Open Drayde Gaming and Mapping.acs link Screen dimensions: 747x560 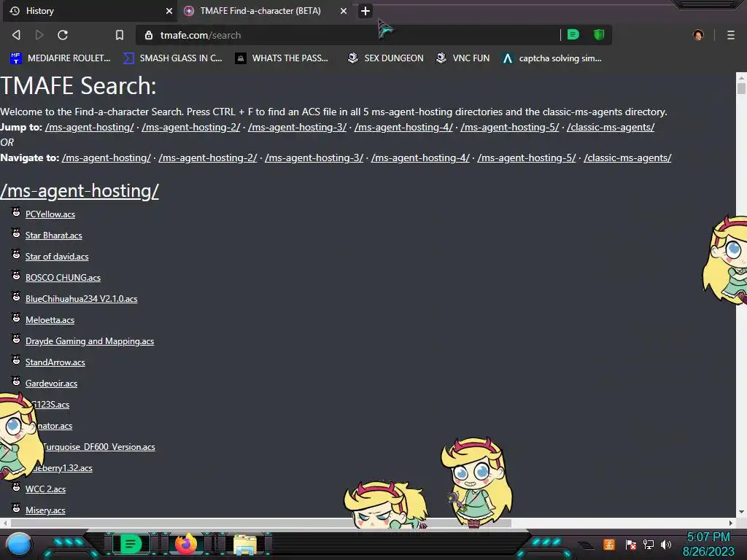coord(90,341)
